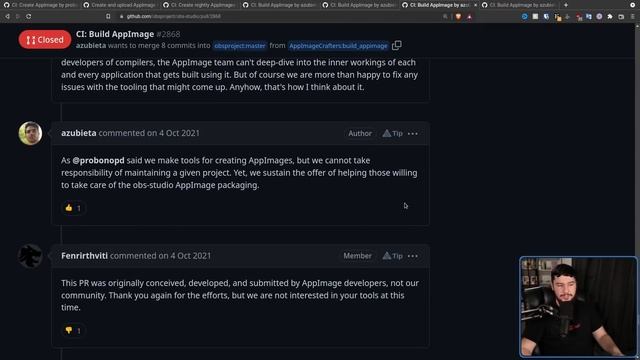The width and height of the screenshot is (640, 360).
Task: Click the white square extension icon
Action: pyautogui.click(x=535, y=16)
